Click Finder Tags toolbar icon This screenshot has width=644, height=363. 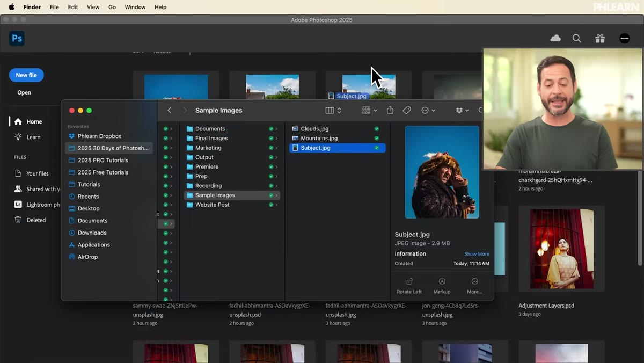click(407, 110)
